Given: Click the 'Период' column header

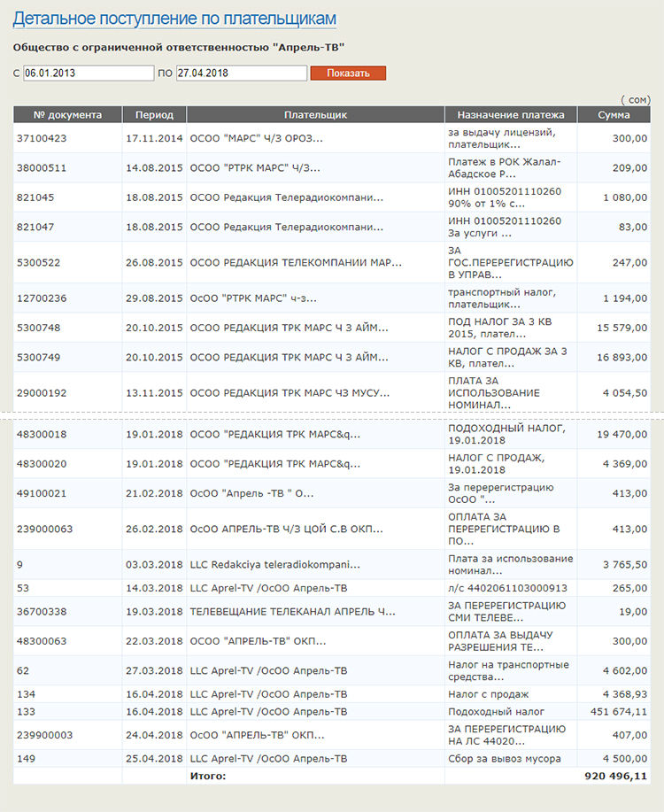Looking at the screenshot, I should click(x=154, y=115).
